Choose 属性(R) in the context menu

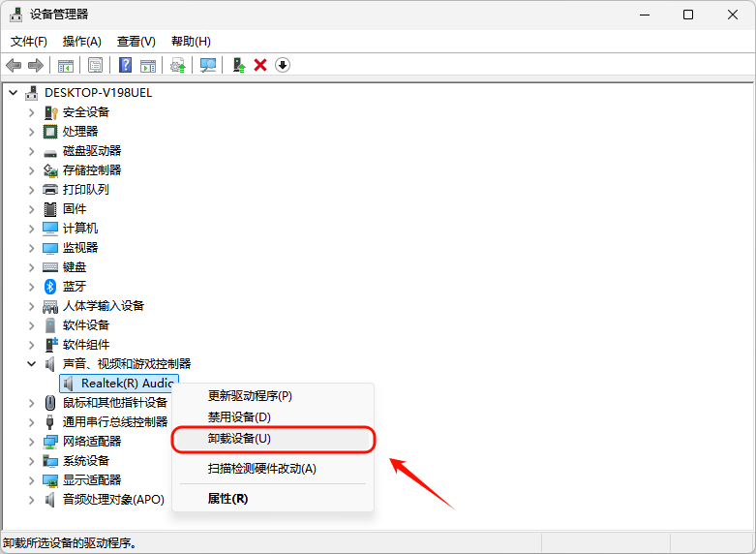tap(273, 499)
